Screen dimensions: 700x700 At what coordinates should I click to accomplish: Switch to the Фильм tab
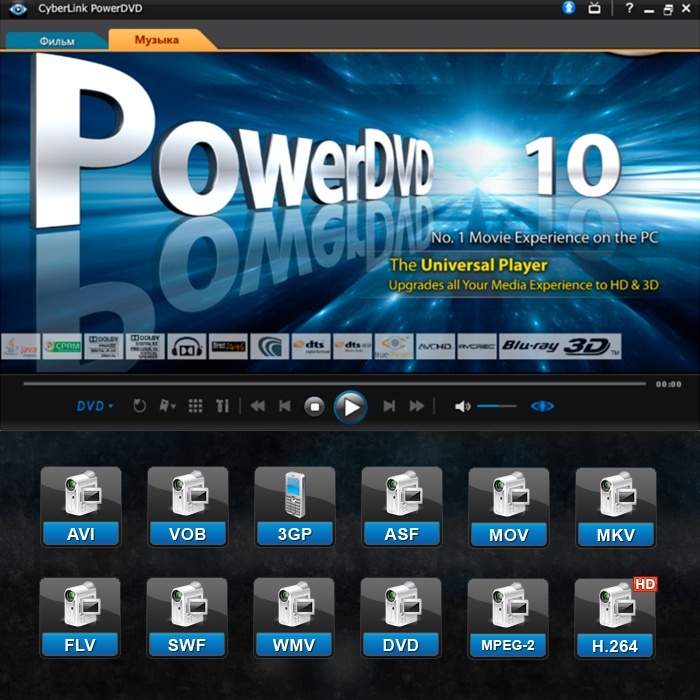coord(57,41)
